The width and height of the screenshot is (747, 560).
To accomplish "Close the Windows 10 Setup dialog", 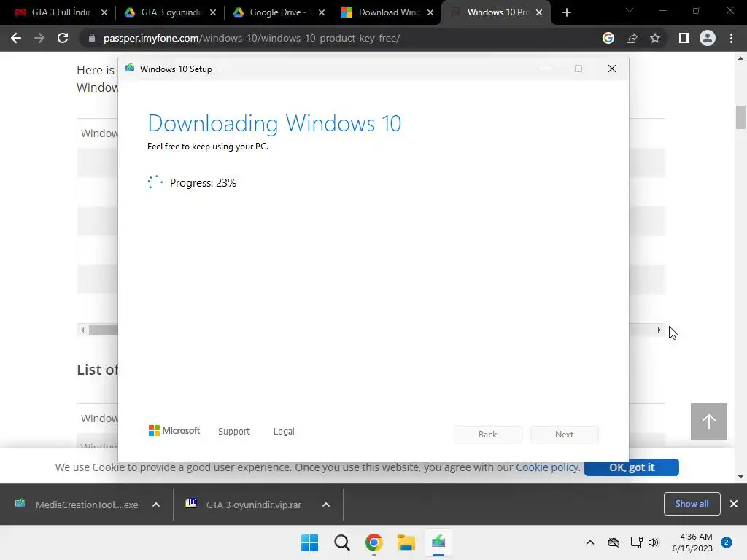I will point(612,69).
